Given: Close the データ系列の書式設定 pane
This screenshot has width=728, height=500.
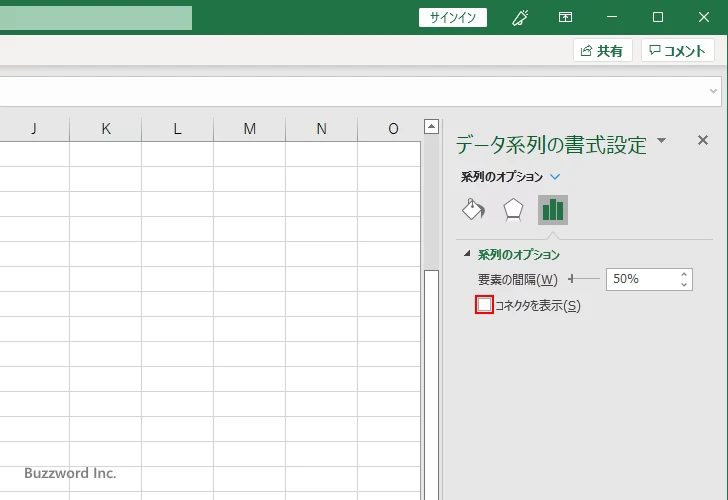Looking at the screenshot, I should [x=703, y=140].
